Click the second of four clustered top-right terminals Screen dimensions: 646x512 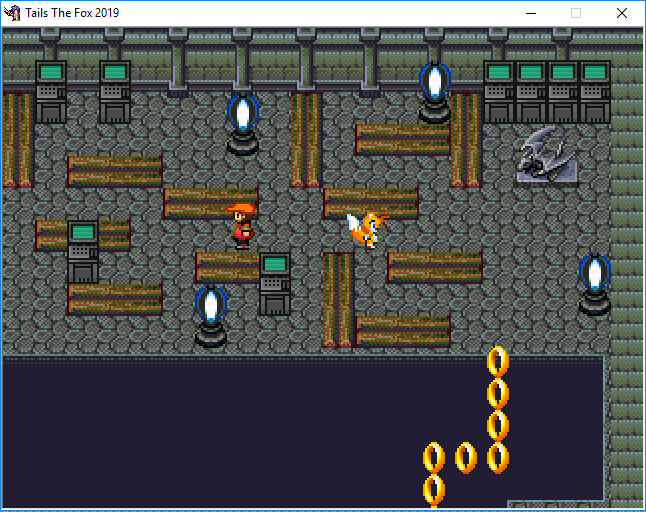531,92
